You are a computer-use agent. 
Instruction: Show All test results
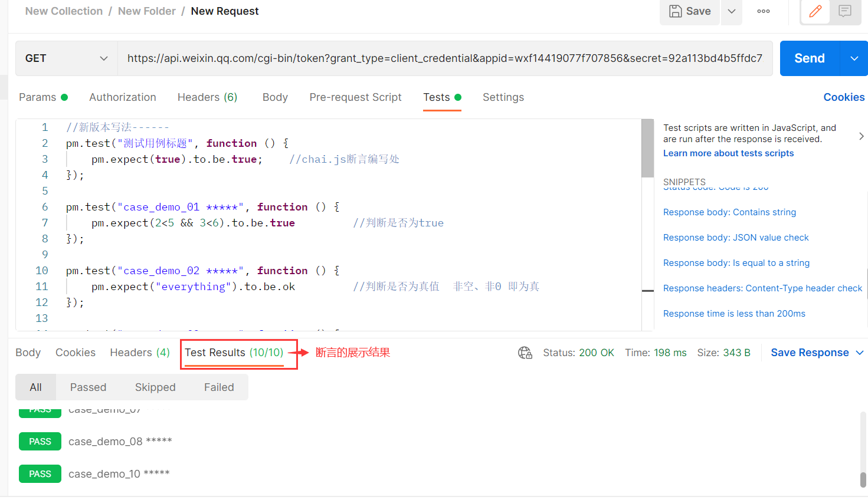tap(35, 387)
